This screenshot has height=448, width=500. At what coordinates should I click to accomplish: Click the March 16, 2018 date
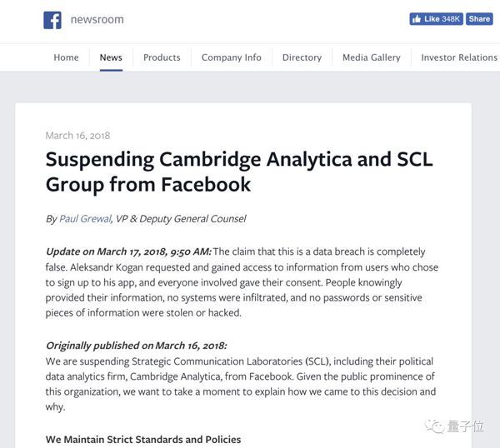click(77, 136)
